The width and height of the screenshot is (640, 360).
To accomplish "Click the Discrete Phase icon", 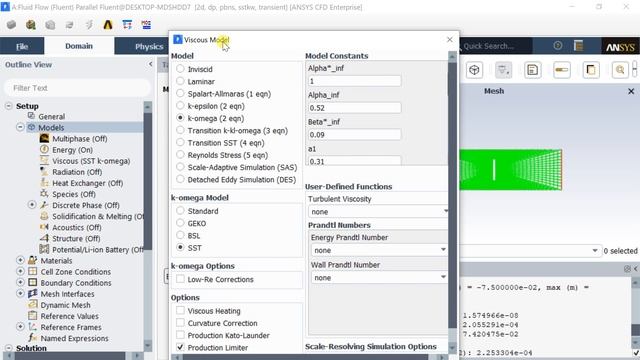I will tap(44, 205).
